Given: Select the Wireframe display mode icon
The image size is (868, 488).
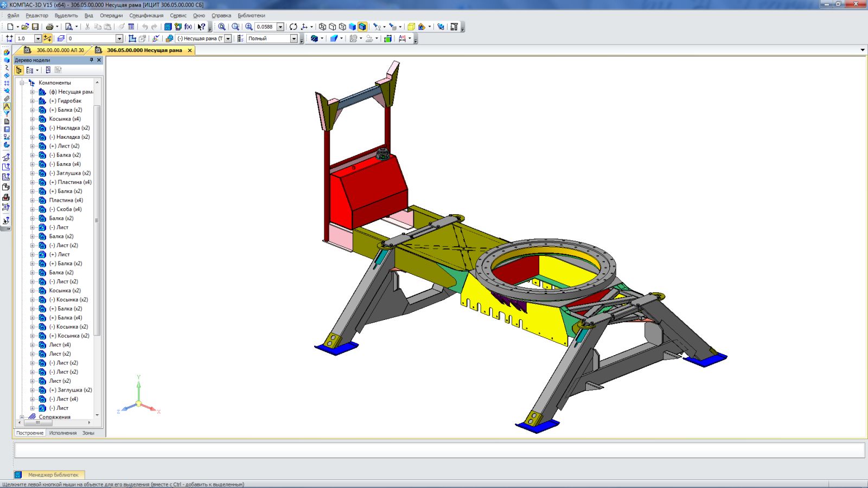Looking at the screenshot, I should pos(323,27).
